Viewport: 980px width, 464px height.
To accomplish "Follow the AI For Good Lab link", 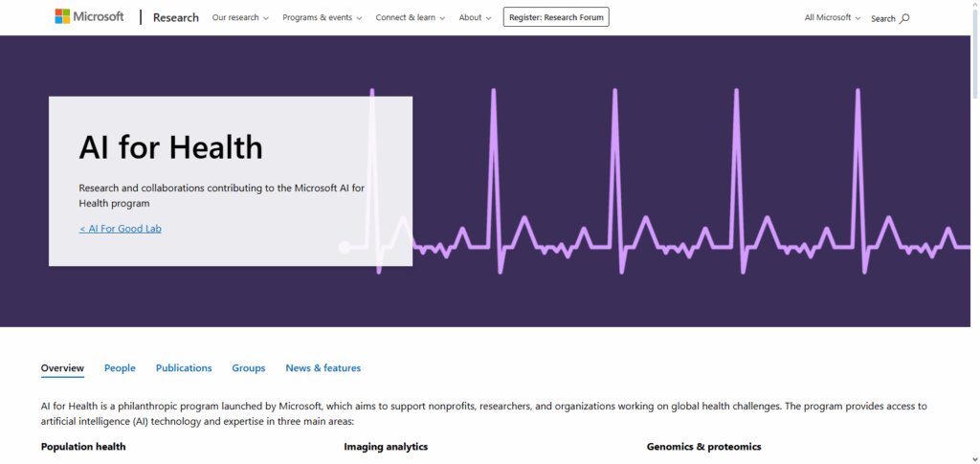I will point(120,229).
